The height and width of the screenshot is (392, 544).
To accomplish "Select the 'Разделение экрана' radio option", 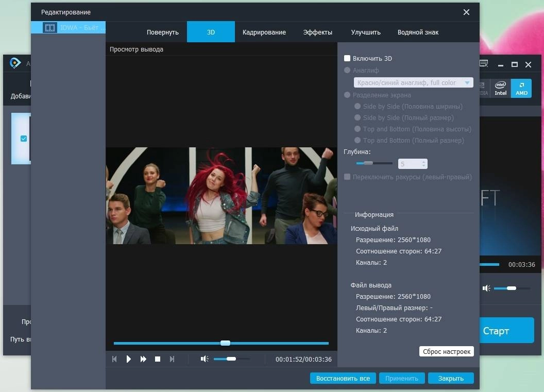I will 347,95.
